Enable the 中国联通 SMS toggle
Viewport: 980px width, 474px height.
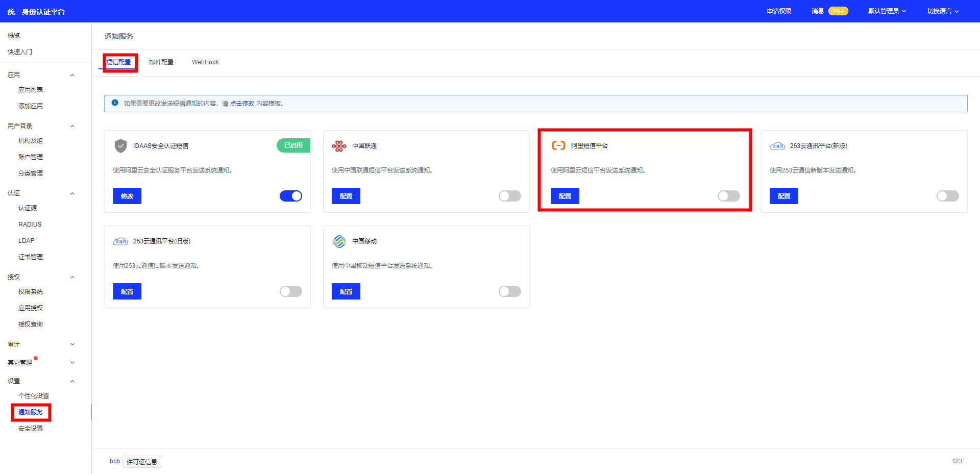coord(510,196)
